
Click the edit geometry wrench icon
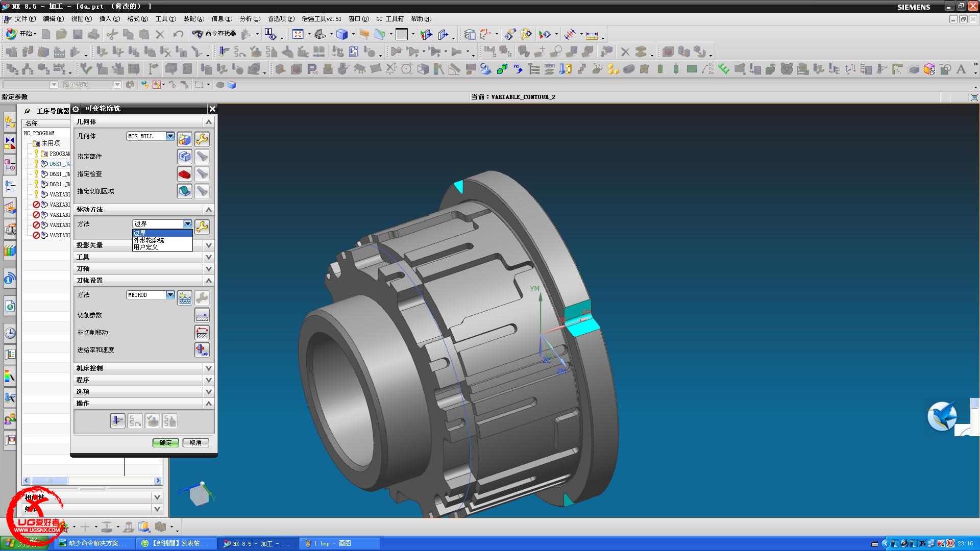[x=202, y=139]
